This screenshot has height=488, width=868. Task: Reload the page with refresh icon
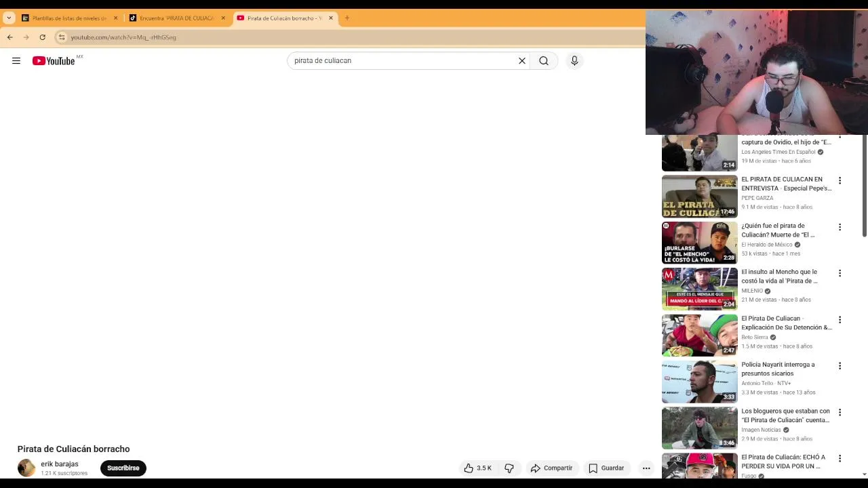pos(43,37)
